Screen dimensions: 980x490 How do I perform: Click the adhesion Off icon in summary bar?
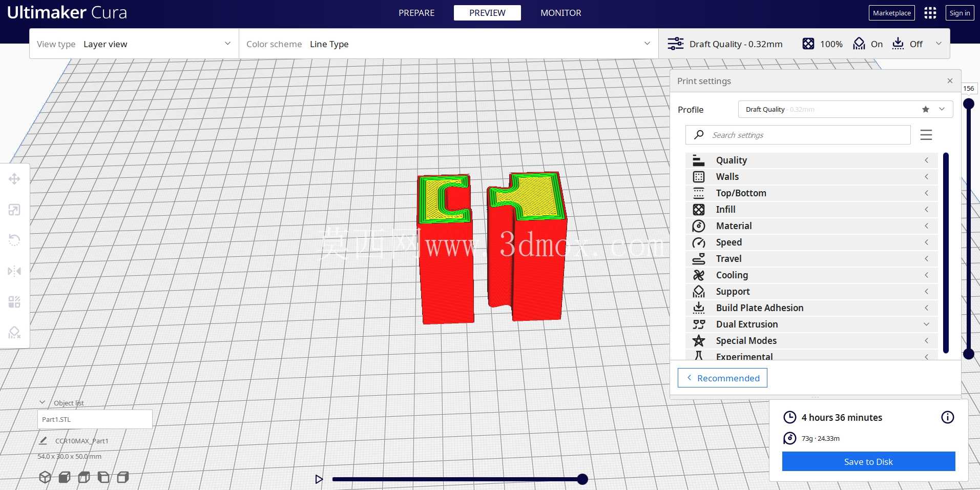(x=898, y=44)
